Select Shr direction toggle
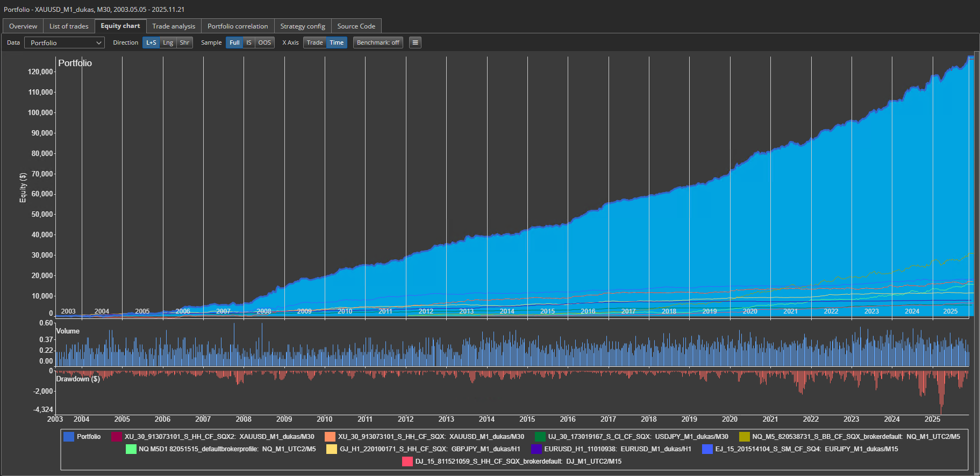 (184, 42)
